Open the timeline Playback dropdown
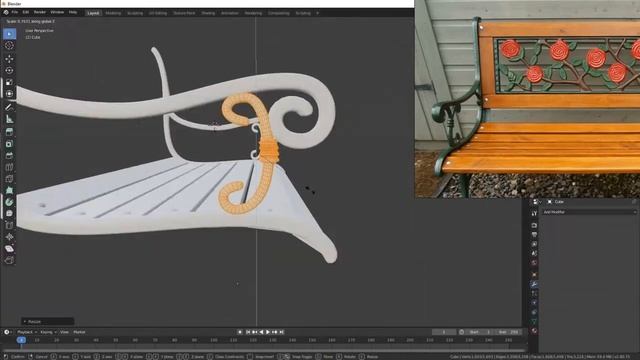The width and height of the screenshot is (640, 360). (x=27, y=332)
